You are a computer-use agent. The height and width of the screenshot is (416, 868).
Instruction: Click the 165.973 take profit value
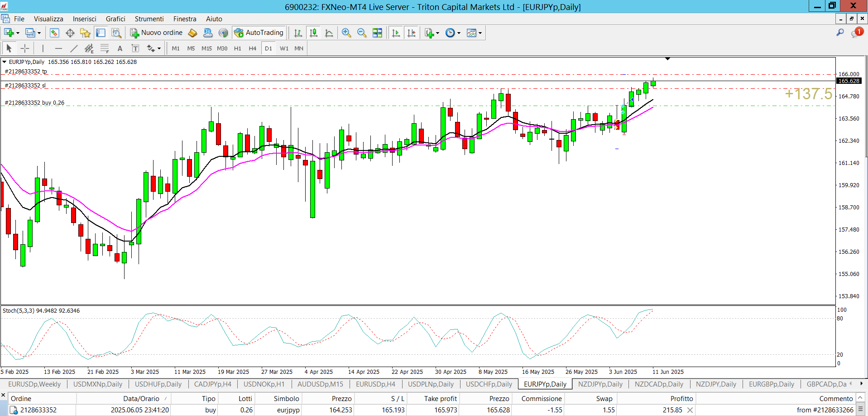click(446, 410)
